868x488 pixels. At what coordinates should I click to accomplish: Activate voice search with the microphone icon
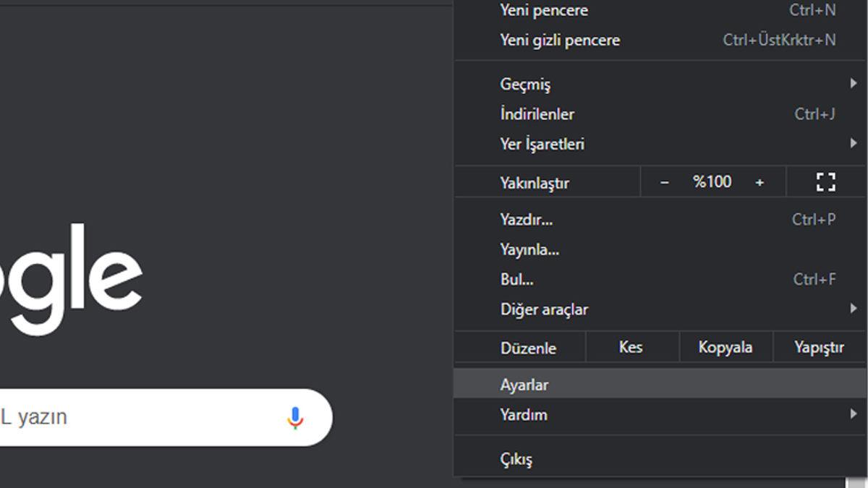(x=295, y=416)
